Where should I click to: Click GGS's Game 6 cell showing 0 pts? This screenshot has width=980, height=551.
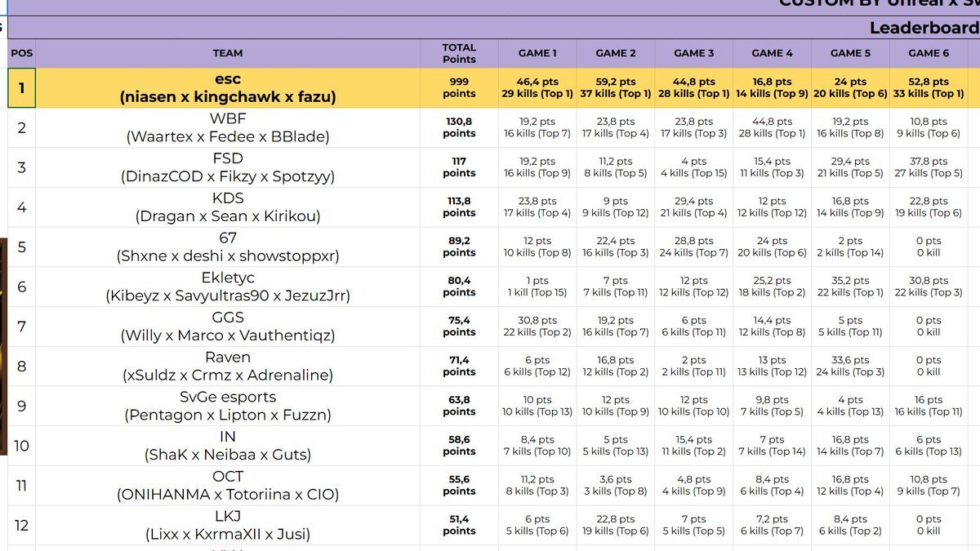tap(929, 327)
